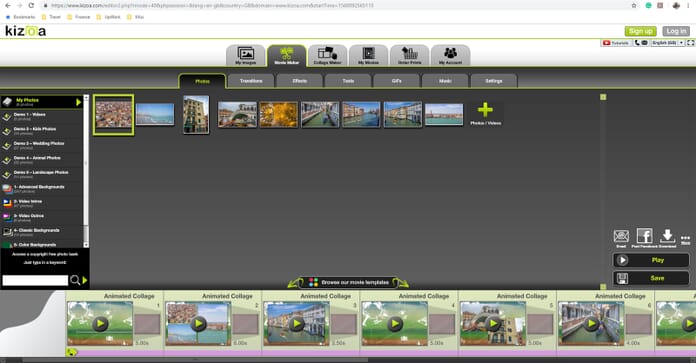Click the Play movie button

pyautogui.click(x=651, y=260)
